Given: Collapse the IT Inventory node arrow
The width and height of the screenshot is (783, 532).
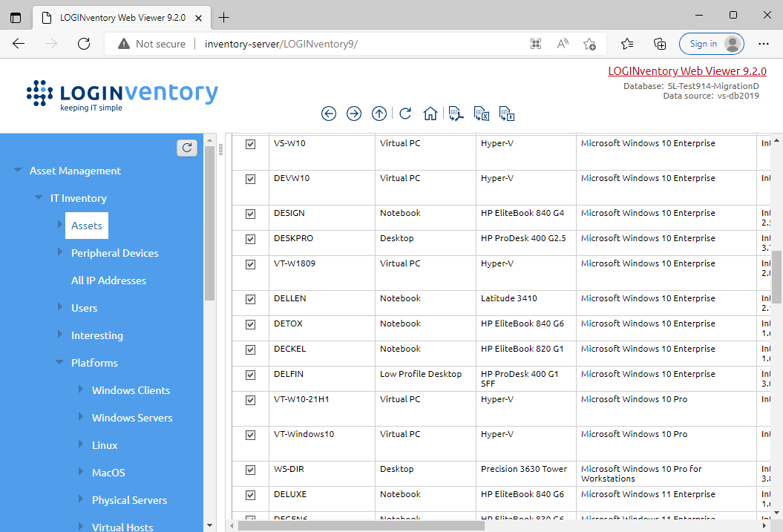Looking at the screenshot, I should click(39, 197).
